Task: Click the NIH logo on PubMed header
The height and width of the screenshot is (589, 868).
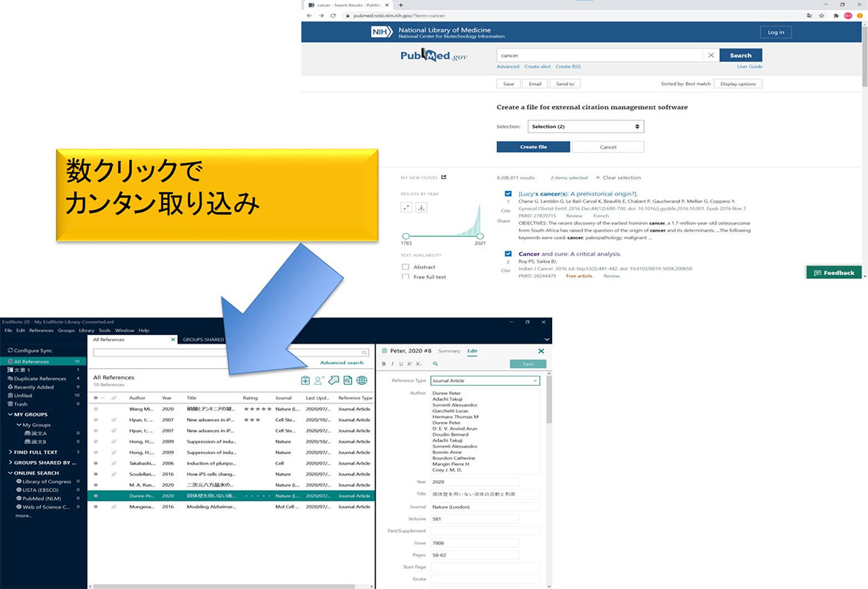Action: point(381,32)
